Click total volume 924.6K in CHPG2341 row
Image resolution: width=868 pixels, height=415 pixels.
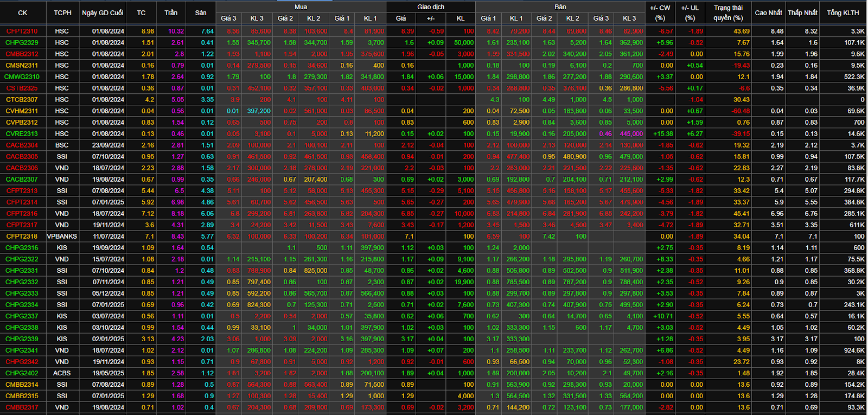click(x=854, y=350)
